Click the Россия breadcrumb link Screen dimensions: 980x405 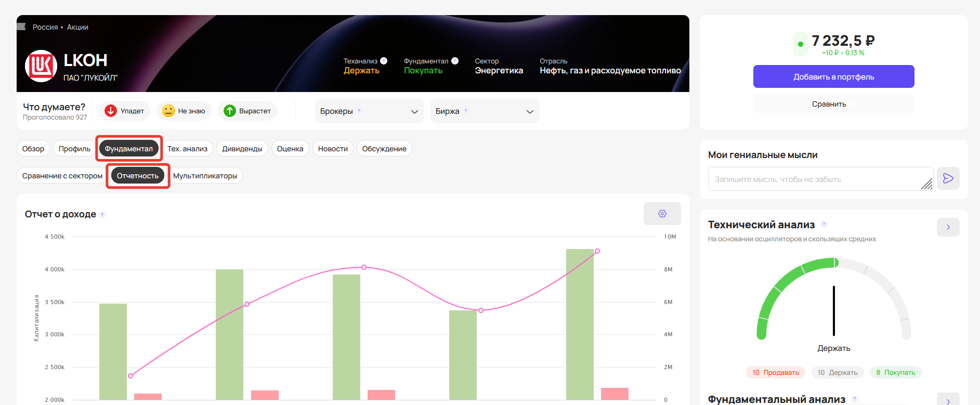pos(45,27)
